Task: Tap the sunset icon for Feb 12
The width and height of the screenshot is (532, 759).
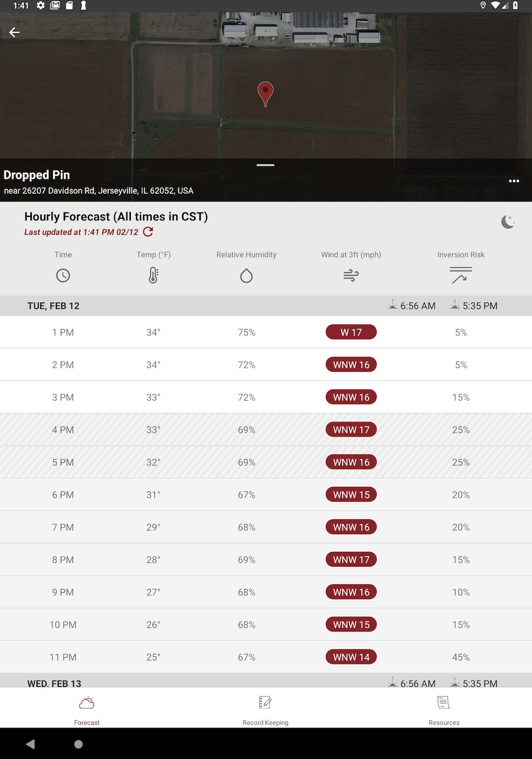Action: (x=455, y=305)
